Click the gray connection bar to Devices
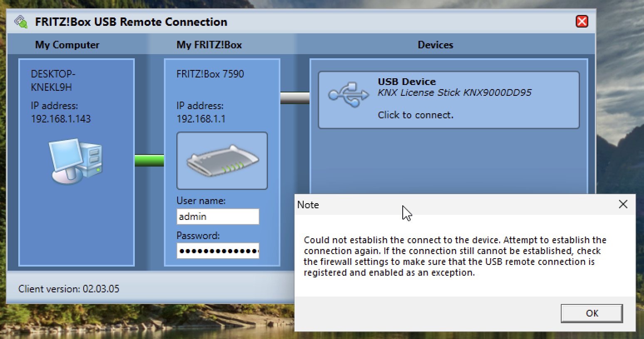Screen dimensions: 644x339 coord(295,98)
